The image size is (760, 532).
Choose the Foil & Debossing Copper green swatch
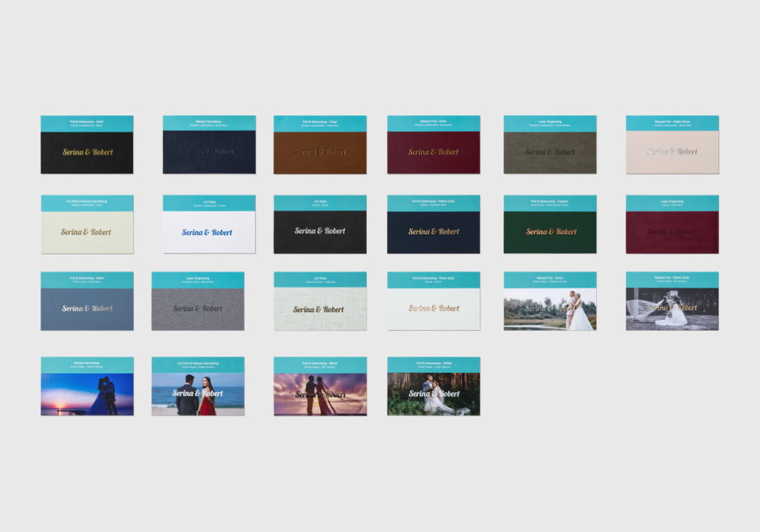click(x=550, y=224)
